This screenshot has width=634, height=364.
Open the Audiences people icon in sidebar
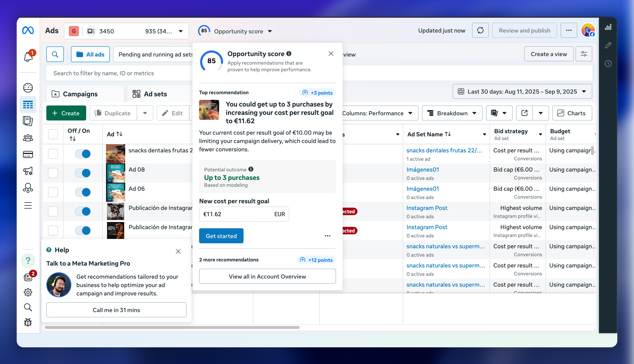click(28, 138)
